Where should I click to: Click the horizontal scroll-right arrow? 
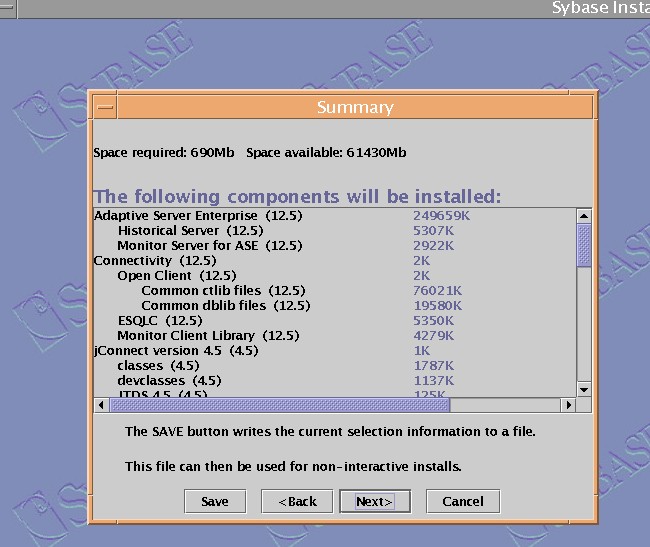click(x=568, y=405)
